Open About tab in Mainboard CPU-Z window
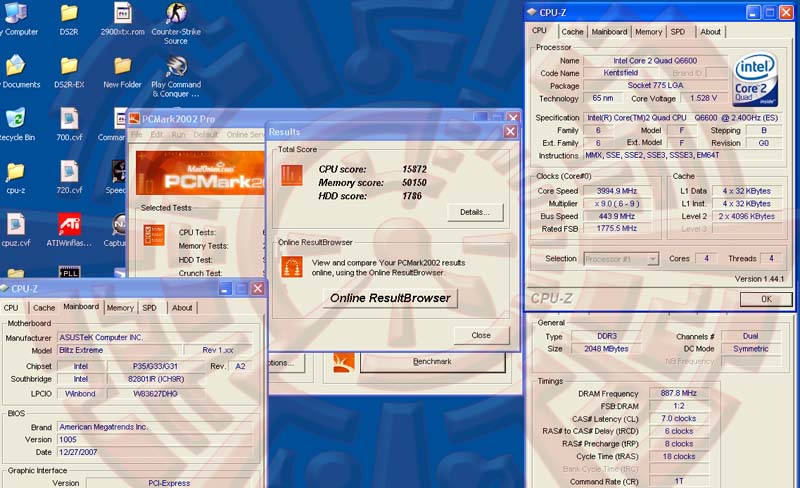The image size is (800, 488). [x=182, y=308]
